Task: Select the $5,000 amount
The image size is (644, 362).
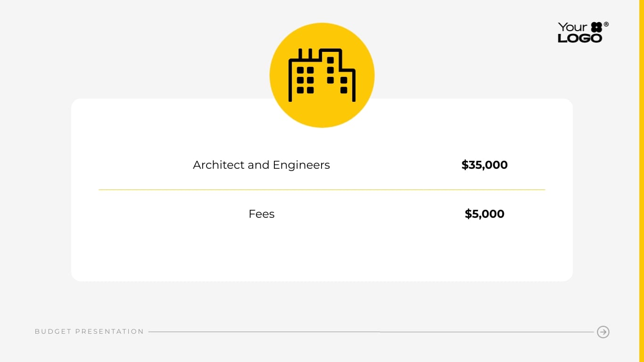Action: [484, 214]
